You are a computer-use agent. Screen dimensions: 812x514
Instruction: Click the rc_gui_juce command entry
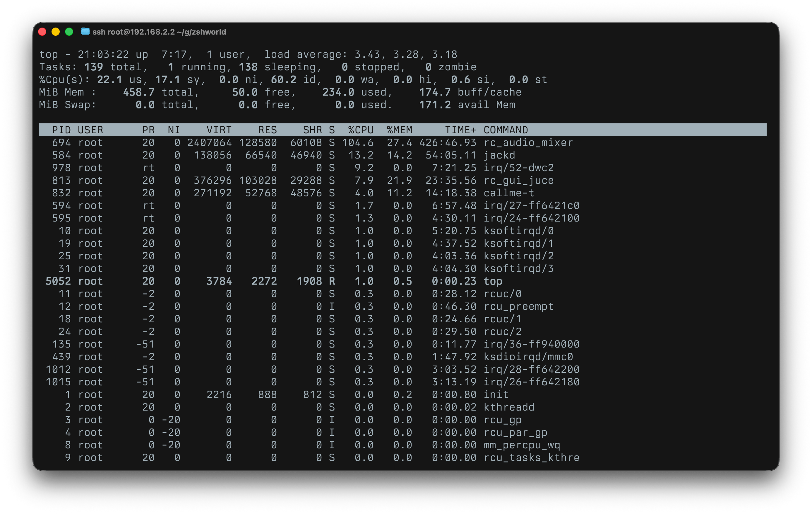coord(518,181)
